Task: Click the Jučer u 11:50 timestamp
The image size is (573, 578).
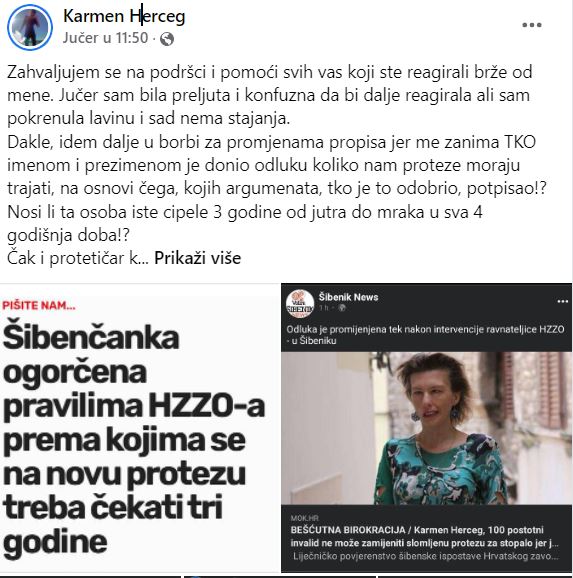Action: click(105, 38)
